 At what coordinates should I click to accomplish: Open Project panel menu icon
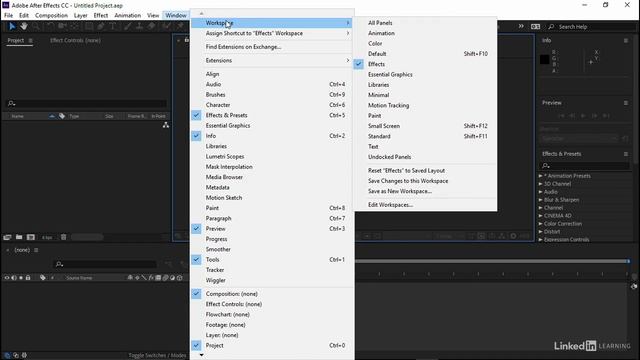coord(30,40)
